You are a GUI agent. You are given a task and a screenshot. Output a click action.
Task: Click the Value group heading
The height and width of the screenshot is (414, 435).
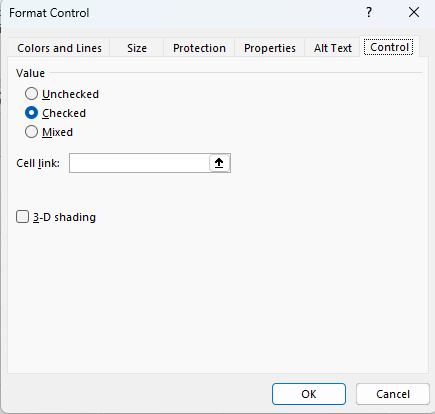pyautogui.click(x=30, y=73)
